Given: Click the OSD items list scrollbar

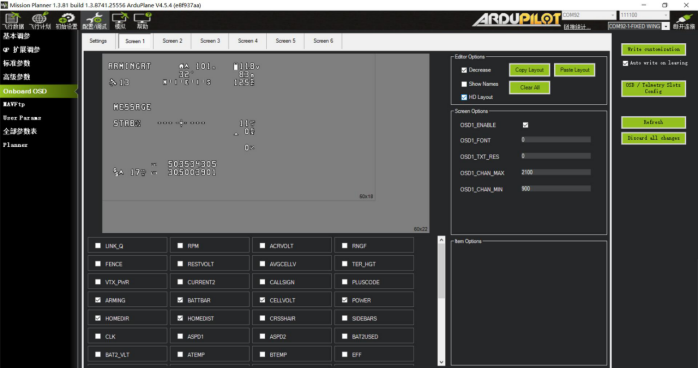Looking at the screenshot, I should pyautogui.click(x=441, y=301).
